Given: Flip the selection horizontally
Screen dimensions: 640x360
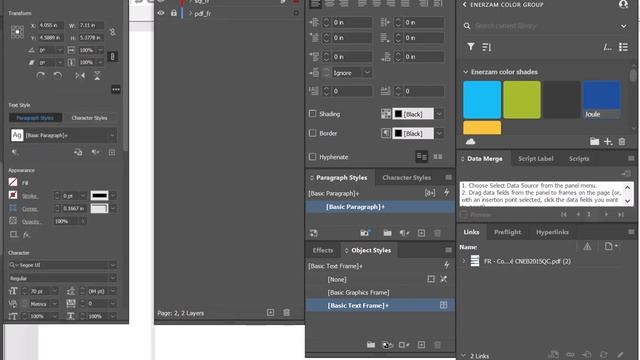Looking at the screenshot, I should click(x=80, y=76).
